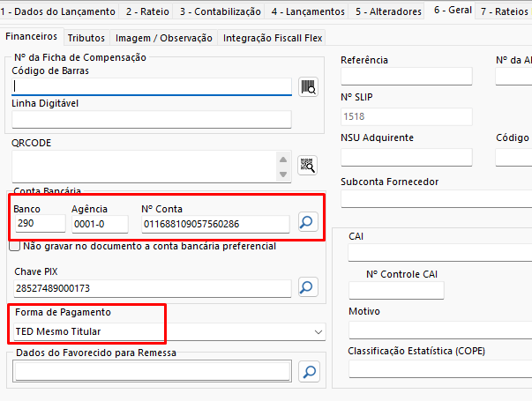Click the Código de Barras field
Viewport: 532px width, 401px height.
coord(152,86)
